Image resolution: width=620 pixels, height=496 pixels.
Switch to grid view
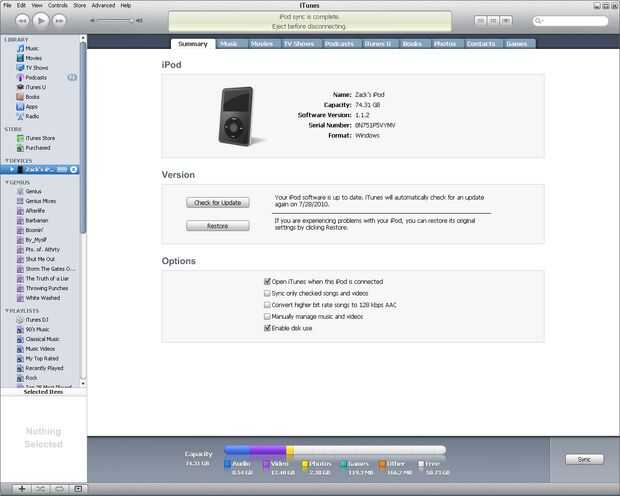tap(493, 20)
